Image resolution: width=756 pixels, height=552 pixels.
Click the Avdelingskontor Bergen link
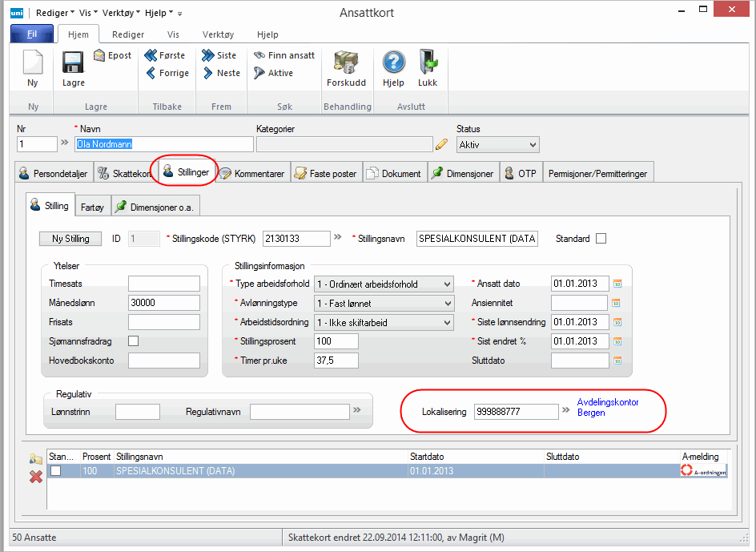coord(608,408)
